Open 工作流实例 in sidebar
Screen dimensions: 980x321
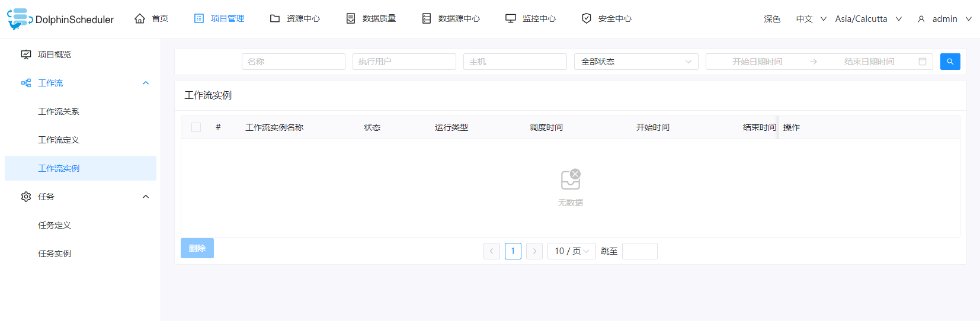[x=81, y=168]
